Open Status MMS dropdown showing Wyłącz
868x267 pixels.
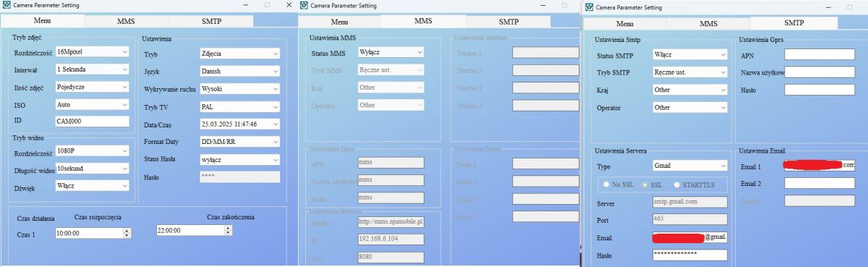tap(391, 52)
